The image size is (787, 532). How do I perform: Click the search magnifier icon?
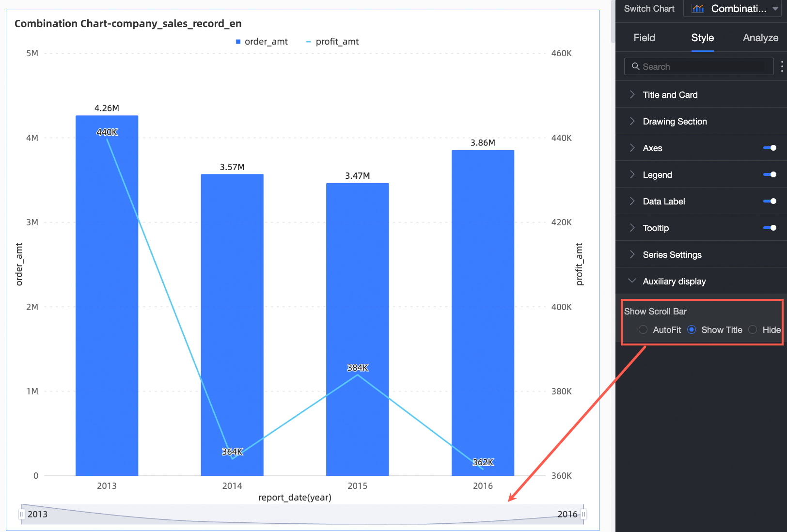click(635, 66)
